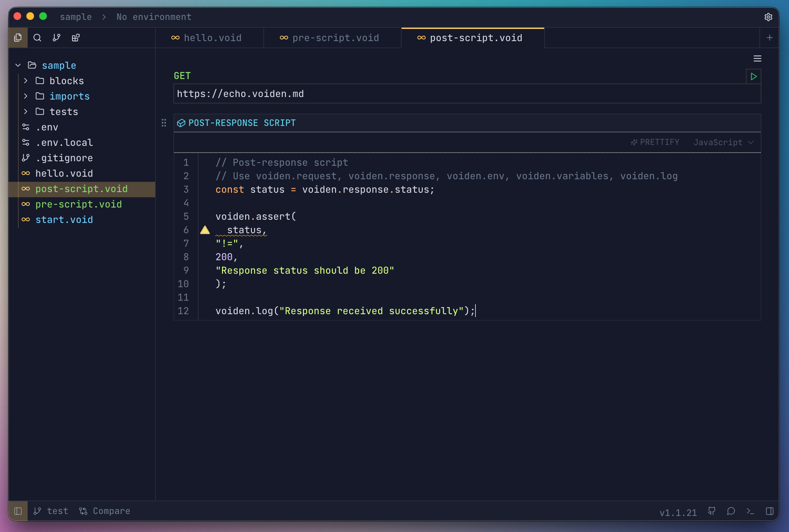Viewport: 789px width, 532px height.
Task: Click the PRETTIFY button
Action: pyautogui.click(x=655, y=142)
